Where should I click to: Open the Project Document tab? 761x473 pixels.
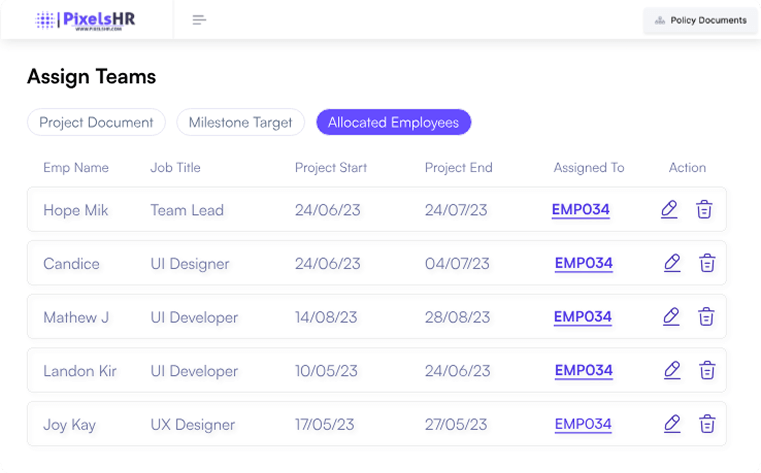[96, 122]
